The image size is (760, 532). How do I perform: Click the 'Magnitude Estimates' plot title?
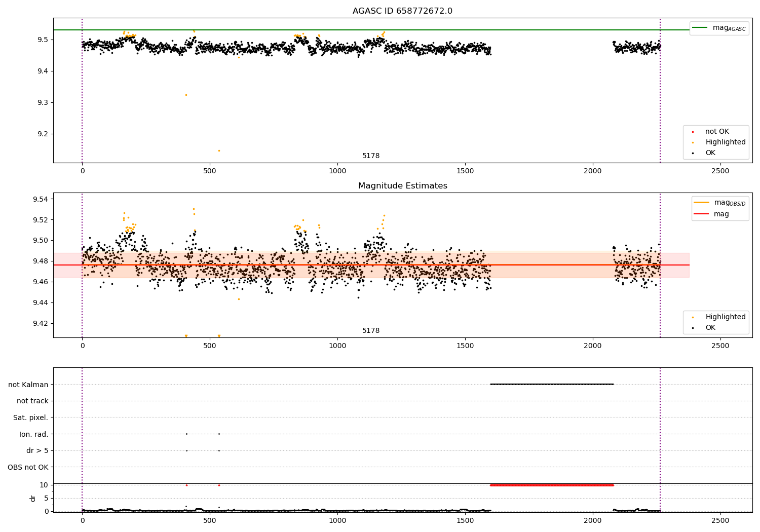pyautogui.click(x=402, y=186)
